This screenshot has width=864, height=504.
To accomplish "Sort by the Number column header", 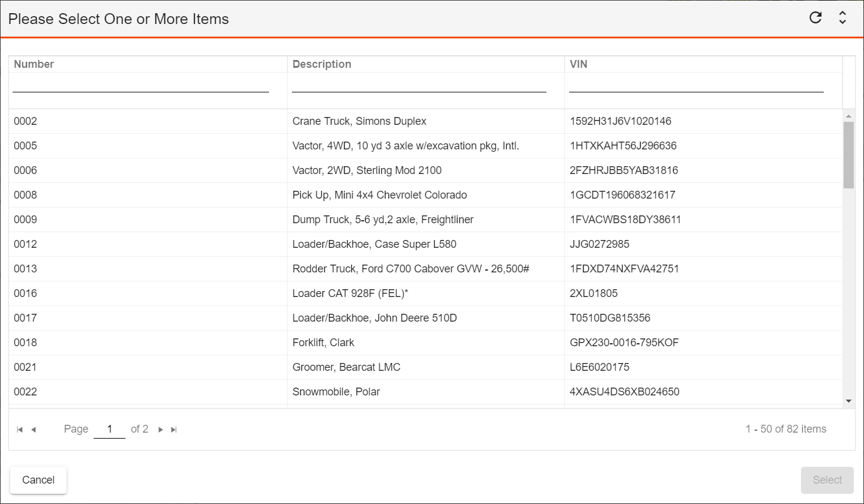I will (34, 64).
